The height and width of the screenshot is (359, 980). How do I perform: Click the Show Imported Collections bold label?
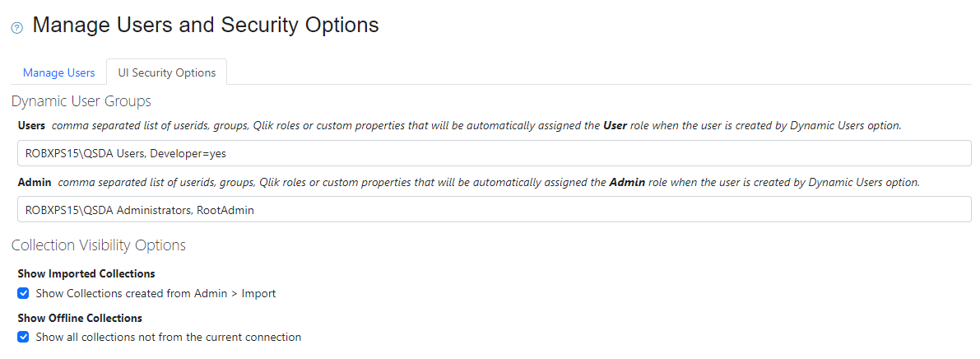pyautogui.click(x=86, y=273)
